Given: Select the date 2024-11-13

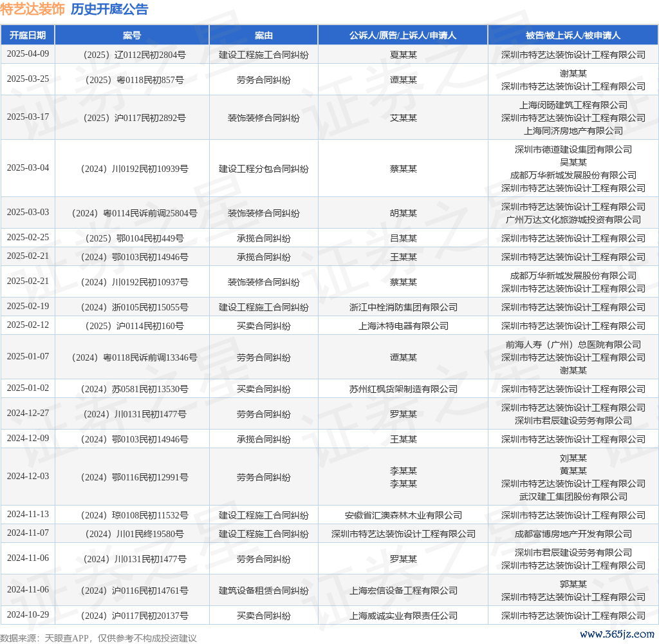Looking at the screenshot, I should coord(28,515).
